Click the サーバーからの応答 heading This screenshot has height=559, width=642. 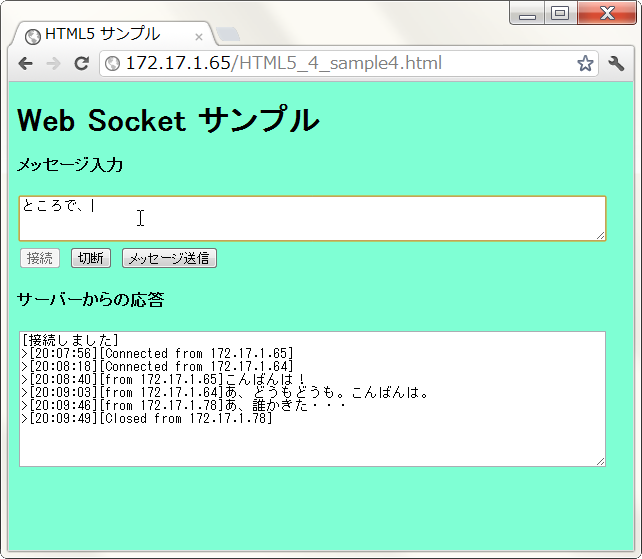[x=90, y=300]
